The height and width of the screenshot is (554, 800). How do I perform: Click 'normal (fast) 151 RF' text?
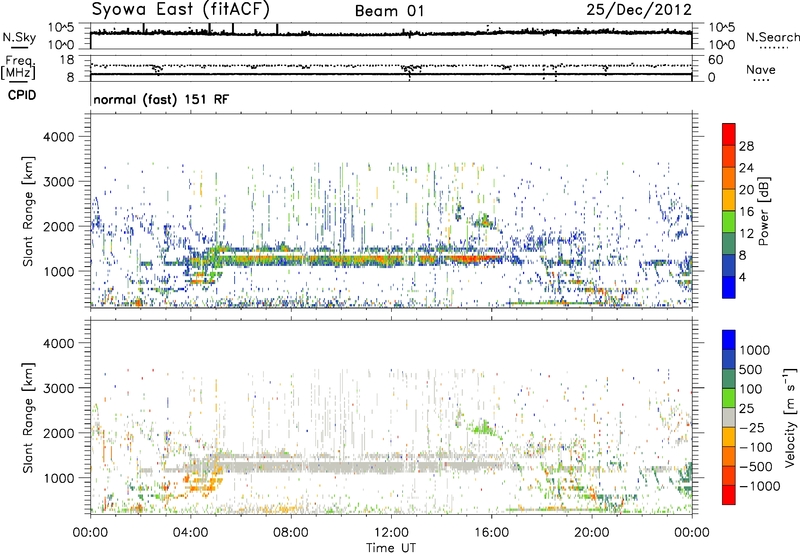(161, 99)
